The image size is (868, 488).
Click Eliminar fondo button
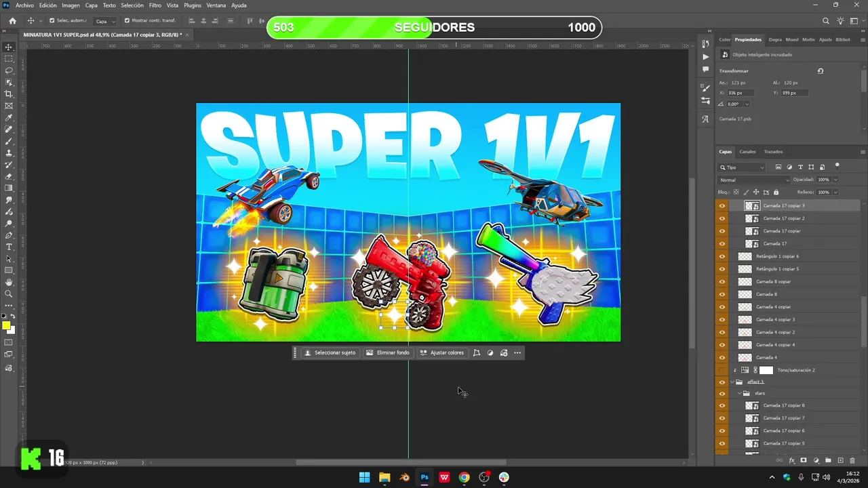coord(388,352)
